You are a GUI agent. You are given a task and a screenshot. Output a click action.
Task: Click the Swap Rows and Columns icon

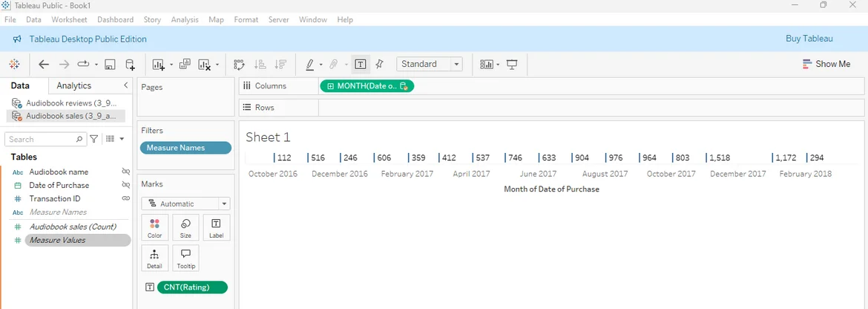pyautogui.click(x=239, y=65)
